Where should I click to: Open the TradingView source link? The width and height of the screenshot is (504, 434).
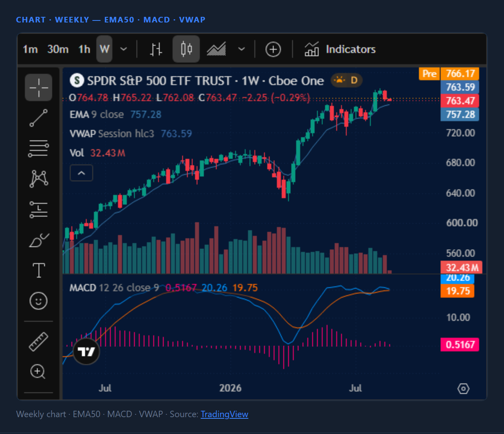(x=224, y=414)
